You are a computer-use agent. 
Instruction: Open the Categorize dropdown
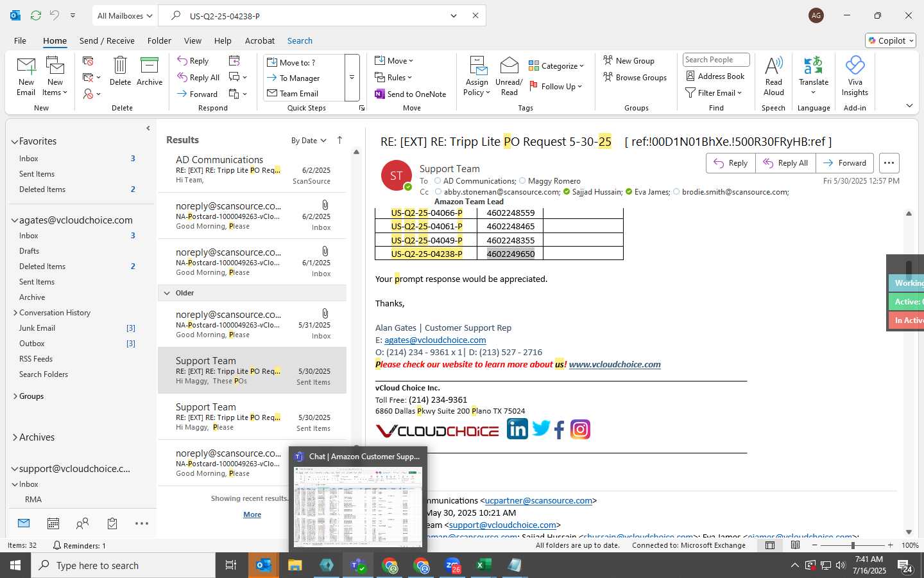pos(556,66)
